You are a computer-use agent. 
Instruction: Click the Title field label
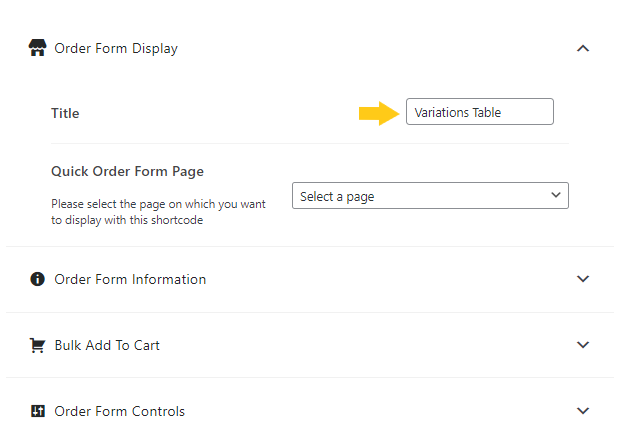pyautogui.click(x=65, y=113)
